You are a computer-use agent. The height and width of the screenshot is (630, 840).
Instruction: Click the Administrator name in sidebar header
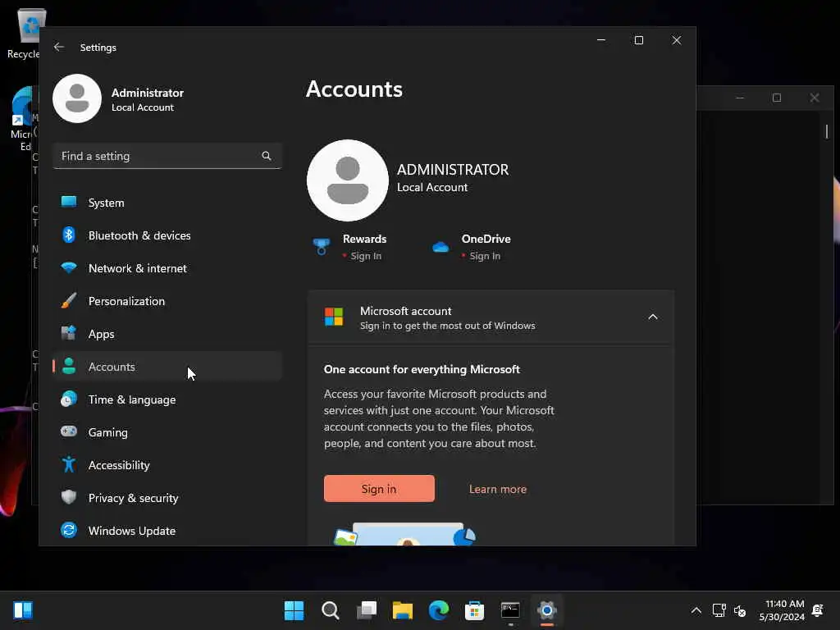point(148,93)
